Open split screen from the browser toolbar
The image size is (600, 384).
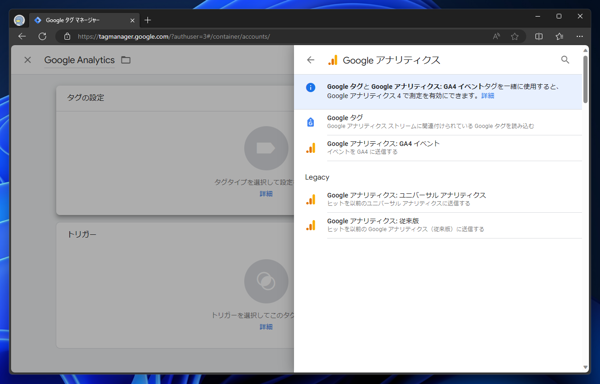coord(539,36)
